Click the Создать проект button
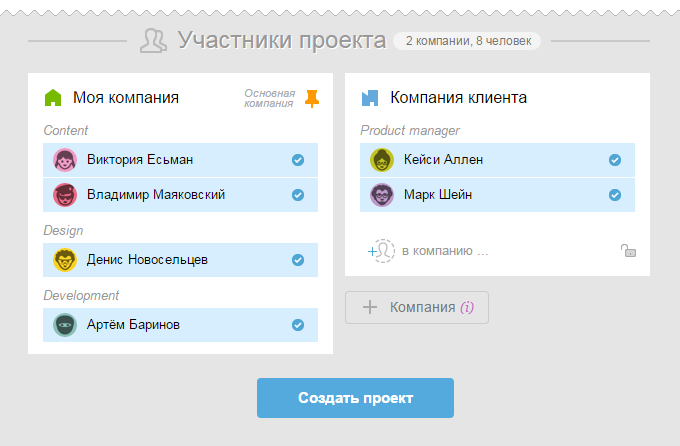The image size is (680, 446). (355, 398)
